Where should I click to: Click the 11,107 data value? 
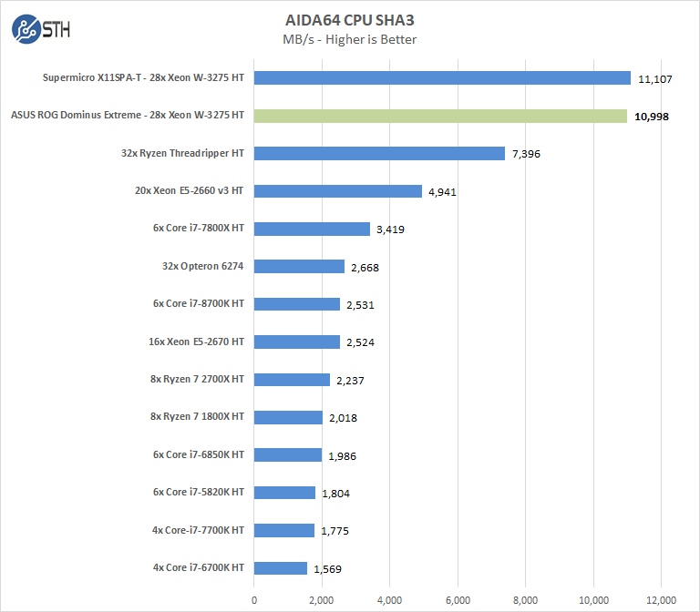[x=655, y=79]
